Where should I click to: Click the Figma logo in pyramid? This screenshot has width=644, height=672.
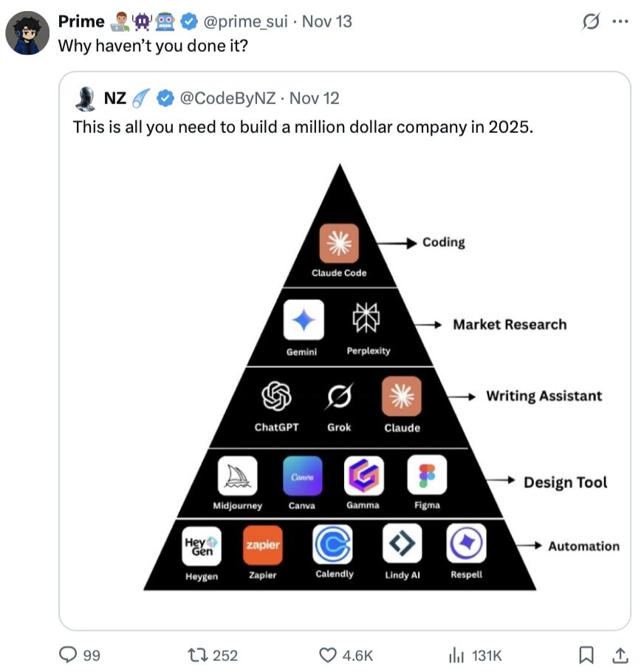point(427,475)
